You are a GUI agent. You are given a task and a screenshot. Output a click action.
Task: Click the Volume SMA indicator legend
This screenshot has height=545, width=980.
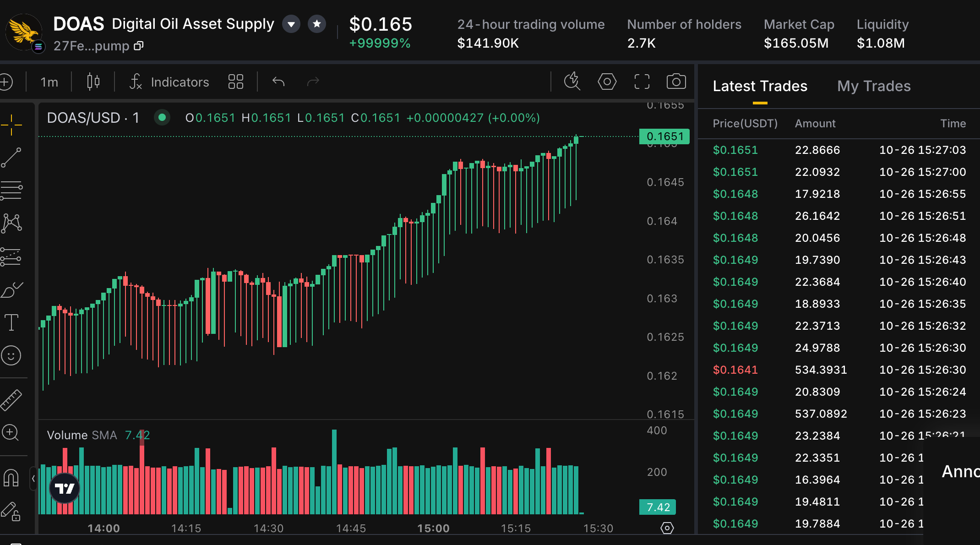pos(98,435)
